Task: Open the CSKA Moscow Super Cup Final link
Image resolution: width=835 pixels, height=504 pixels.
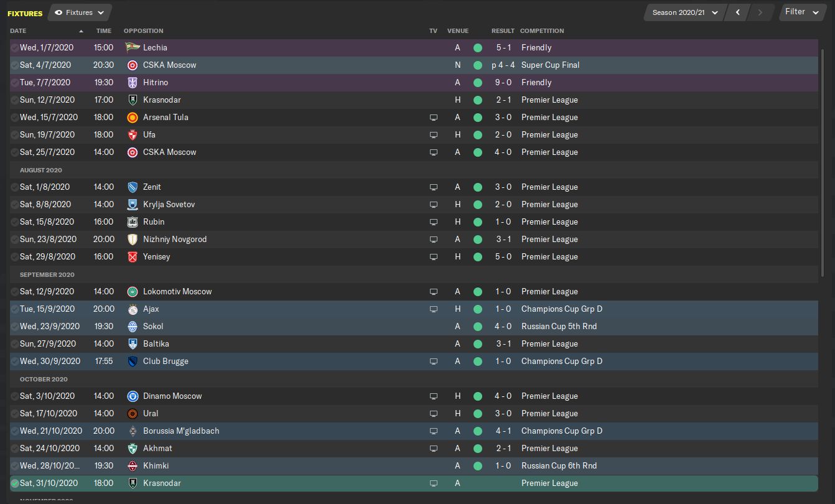Action: coord(170,65)
